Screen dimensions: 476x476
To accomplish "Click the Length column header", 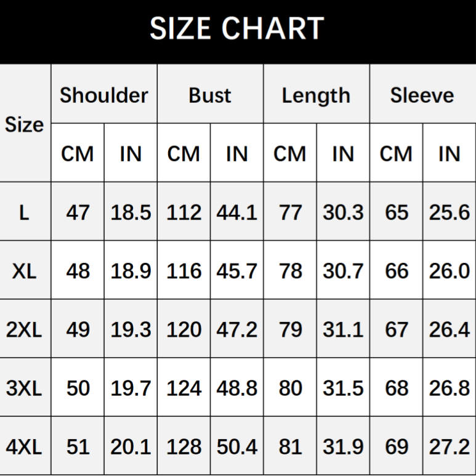I will (x=316, y=95).
